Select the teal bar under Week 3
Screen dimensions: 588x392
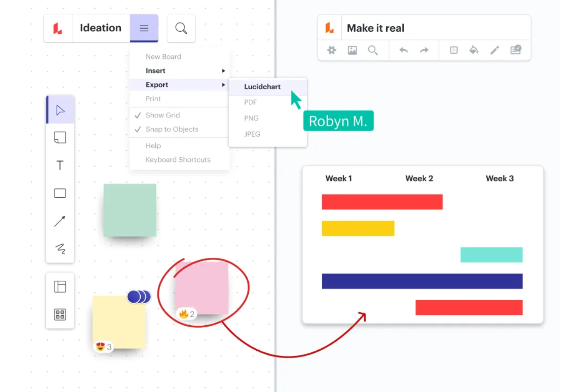click(x=491, y=255)
